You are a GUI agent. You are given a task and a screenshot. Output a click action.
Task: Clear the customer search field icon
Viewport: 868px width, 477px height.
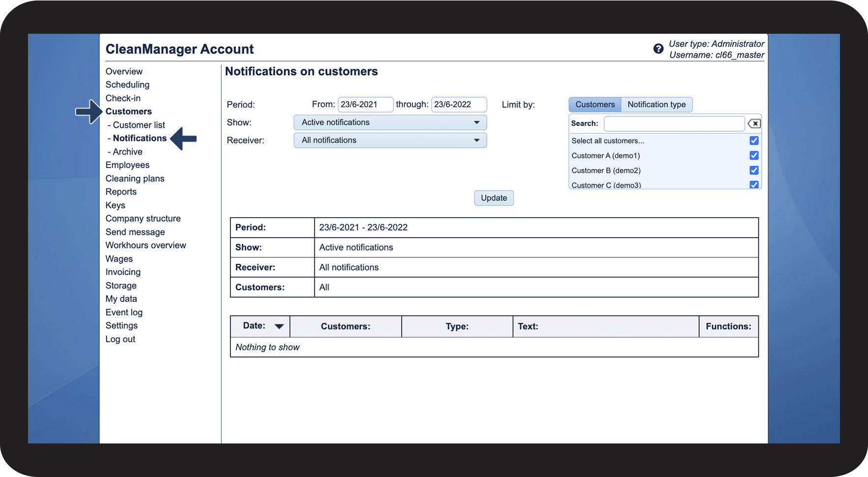click(x=754, y=124)
